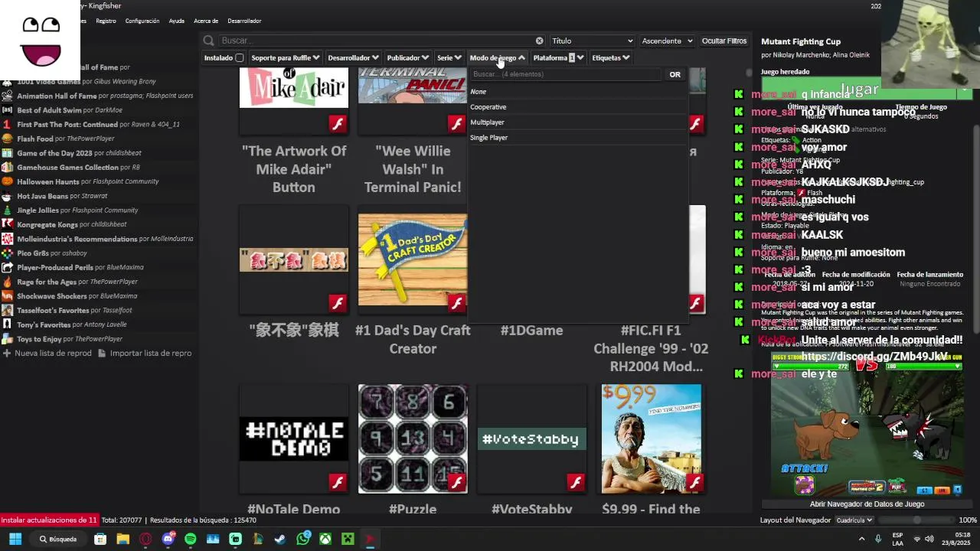The width and height of the screenshot is (980, 551).
Task: Toggle the Instalado checkbox
Action: pyautogui.click(x=239, y=57)
